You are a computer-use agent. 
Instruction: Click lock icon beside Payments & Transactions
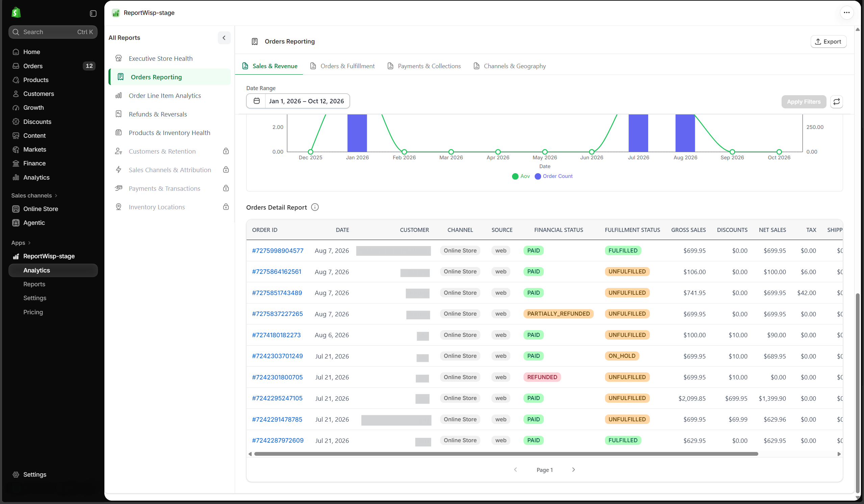point(226,188)
